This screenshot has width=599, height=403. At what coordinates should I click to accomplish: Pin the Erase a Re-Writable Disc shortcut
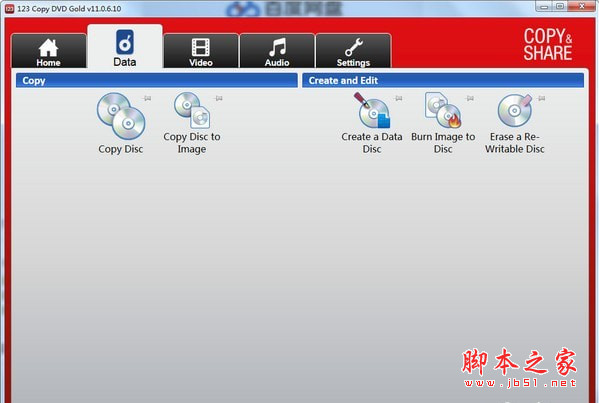(x=541, y=99)
